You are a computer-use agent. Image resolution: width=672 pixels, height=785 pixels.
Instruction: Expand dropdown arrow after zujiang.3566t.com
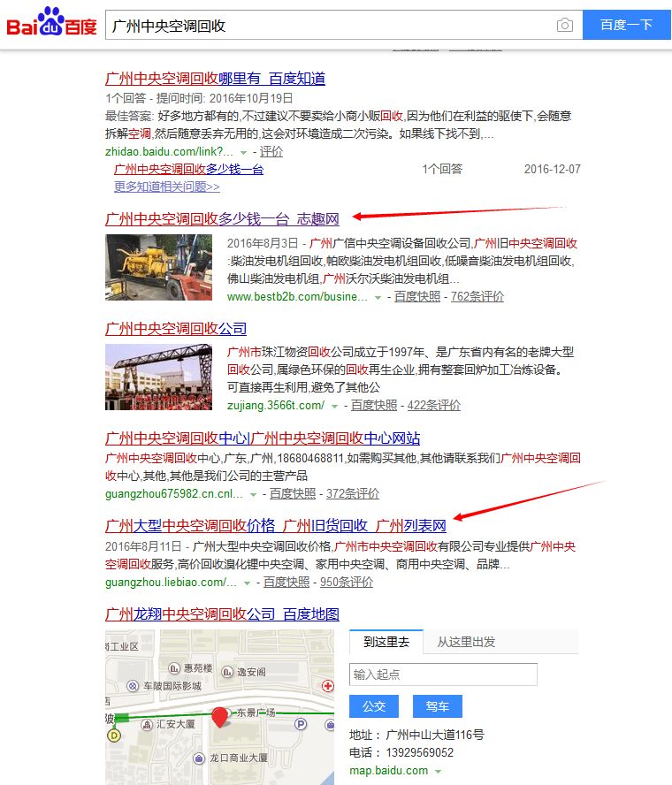(334, 406)
